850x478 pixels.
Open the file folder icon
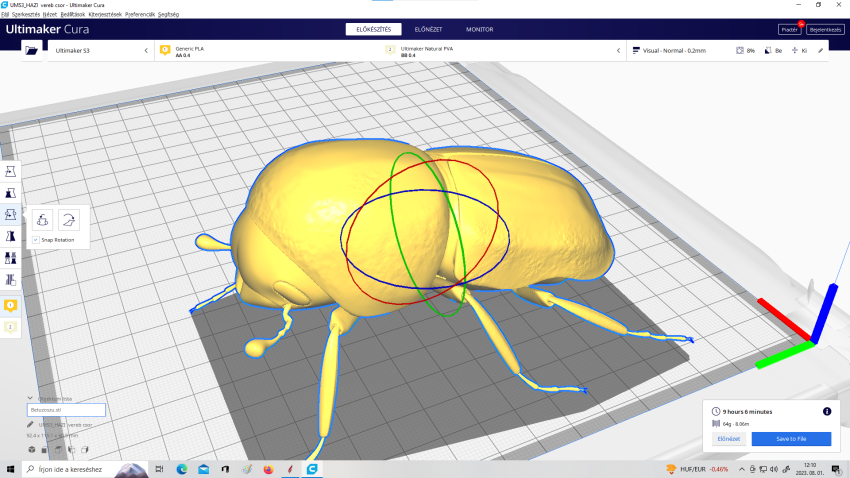[x=32, y=50]
